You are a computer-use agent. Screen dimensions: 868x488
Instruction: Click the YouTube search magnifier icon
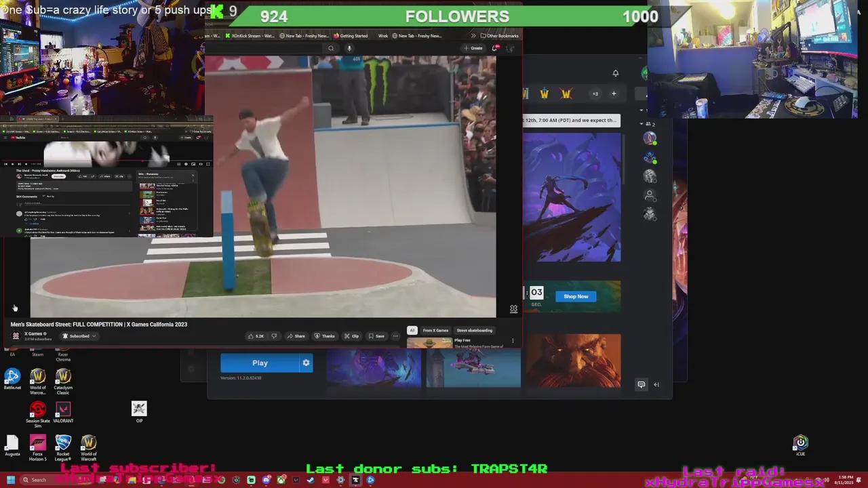[331, 48]
